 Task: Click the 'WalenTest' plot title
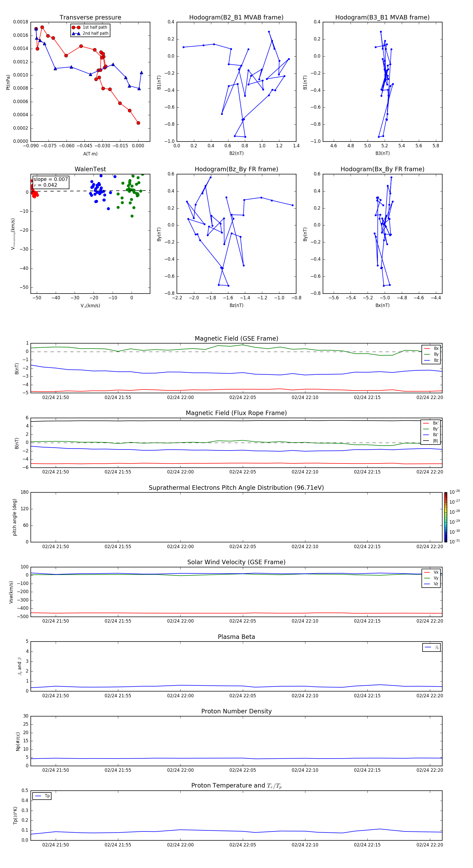(90, 169)
